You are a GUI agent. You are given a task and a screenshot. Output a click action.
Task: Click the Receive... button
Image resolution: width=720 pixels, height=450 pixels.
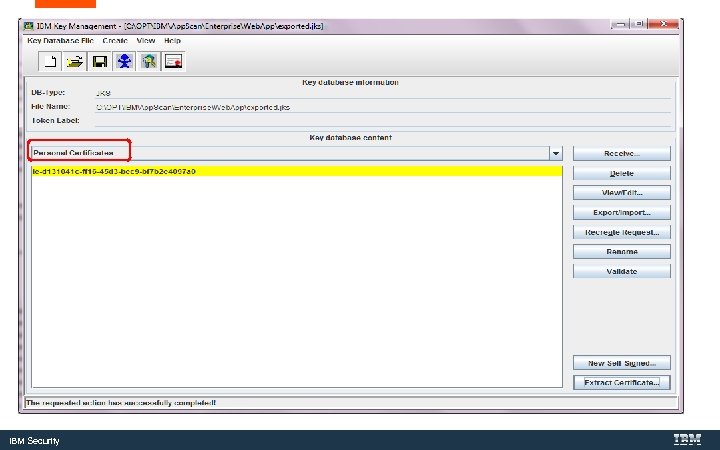point(622,153)
